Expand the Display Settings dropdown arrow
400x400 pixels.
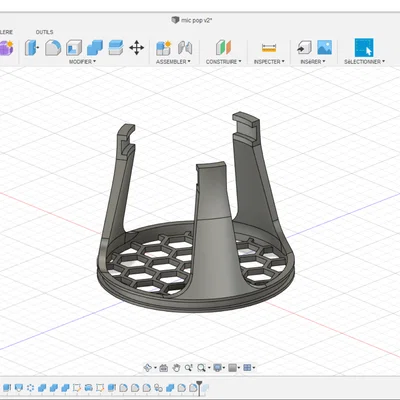pyautogui.click(x=224, y=368)
